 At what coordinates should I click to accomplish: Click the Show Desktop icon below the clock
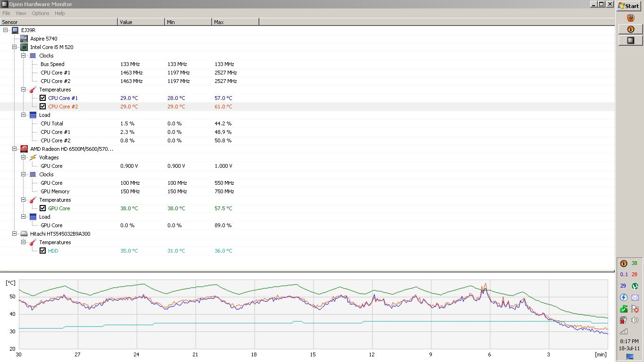click(x=630, y=357)
